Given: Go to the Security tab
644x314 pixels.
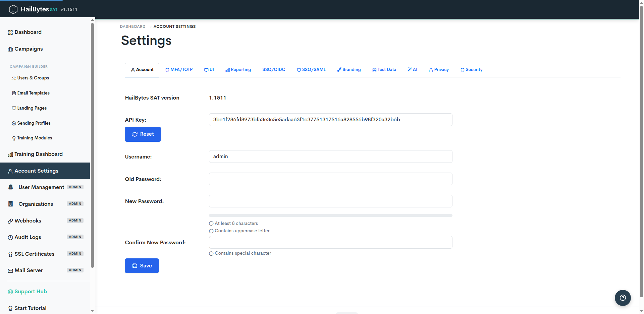Looking at the screenshot, I should pos(471,70).
